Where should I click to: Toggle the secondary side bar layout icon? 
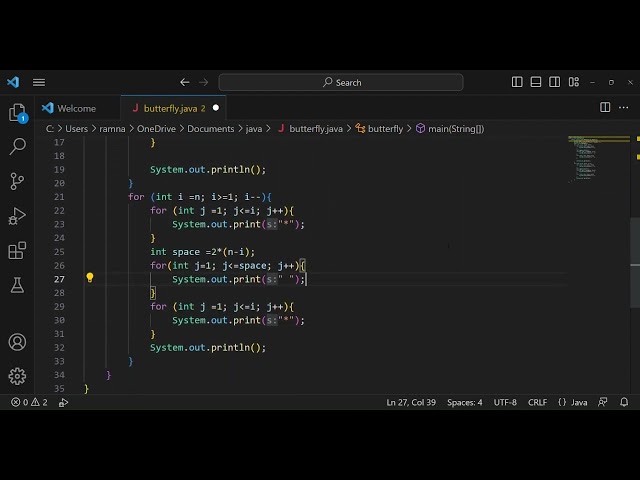554,82
